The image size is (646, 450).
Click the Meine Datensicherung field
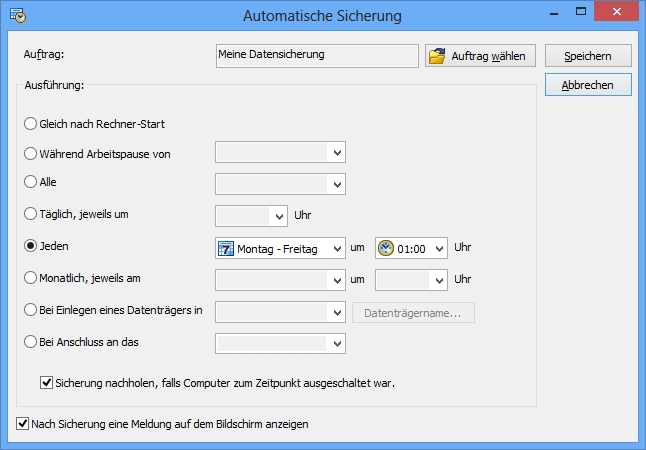317,56
